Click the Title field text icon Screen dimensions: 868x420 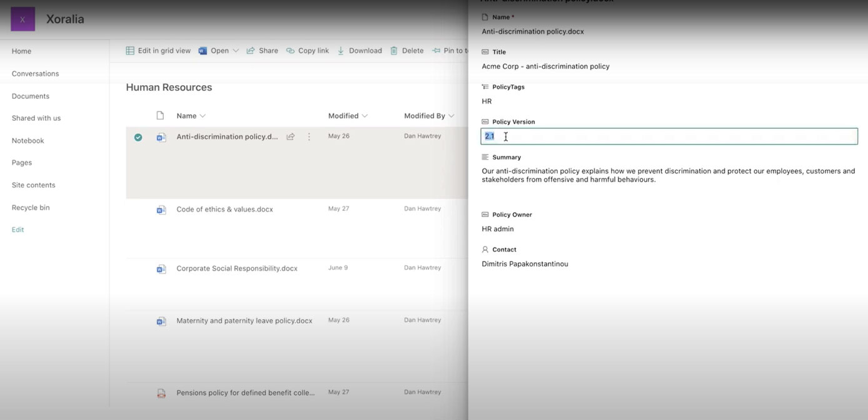click(485, 52)
